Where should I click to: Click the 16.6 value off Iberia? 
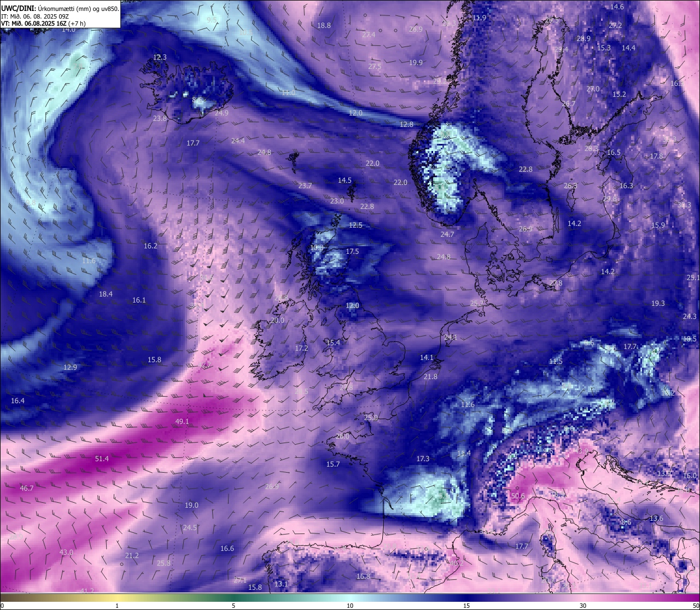pos(227,548)
